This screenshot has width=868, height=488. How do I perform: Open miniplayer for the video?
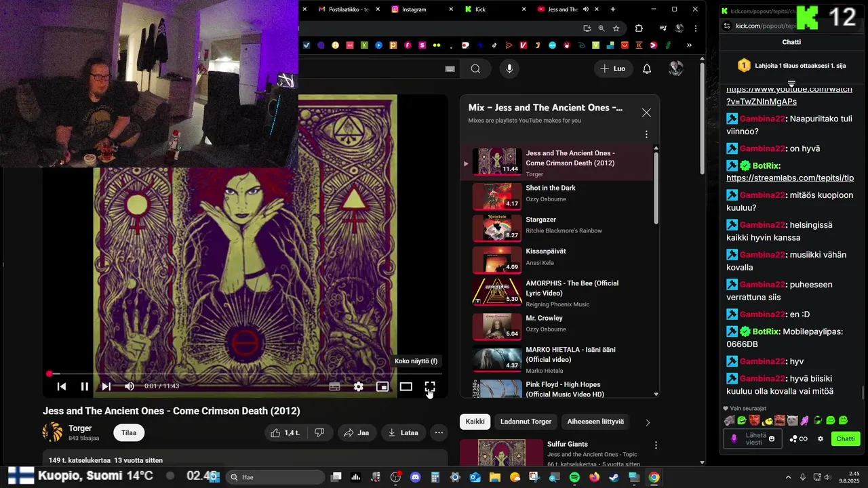pyautogui.click(x=382, y=386)
